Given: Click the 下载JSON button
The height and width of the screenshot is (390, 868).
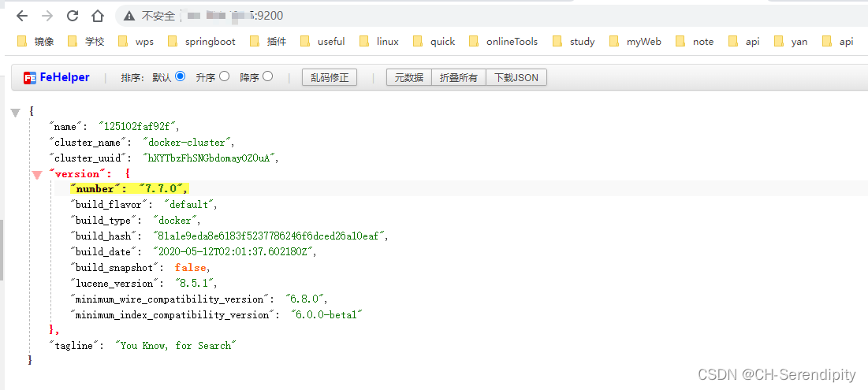Looking at the screenshot, I should coord(516,77).
